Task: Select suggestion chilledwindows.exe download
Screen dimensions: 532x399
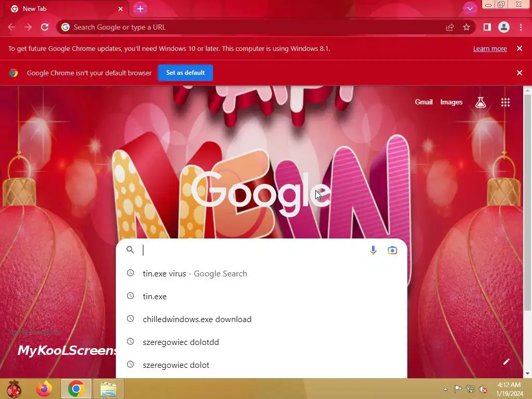Action: coord(262,320)
